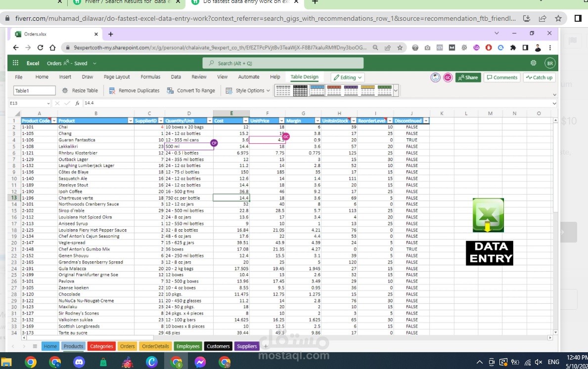Click the Table1 table name field
The image size is (588, 369).
[x=35, y=91]
